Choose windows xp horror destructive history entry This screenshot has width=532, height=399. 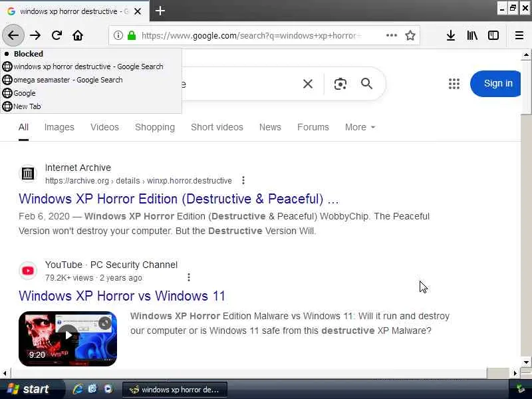point(91,66)
